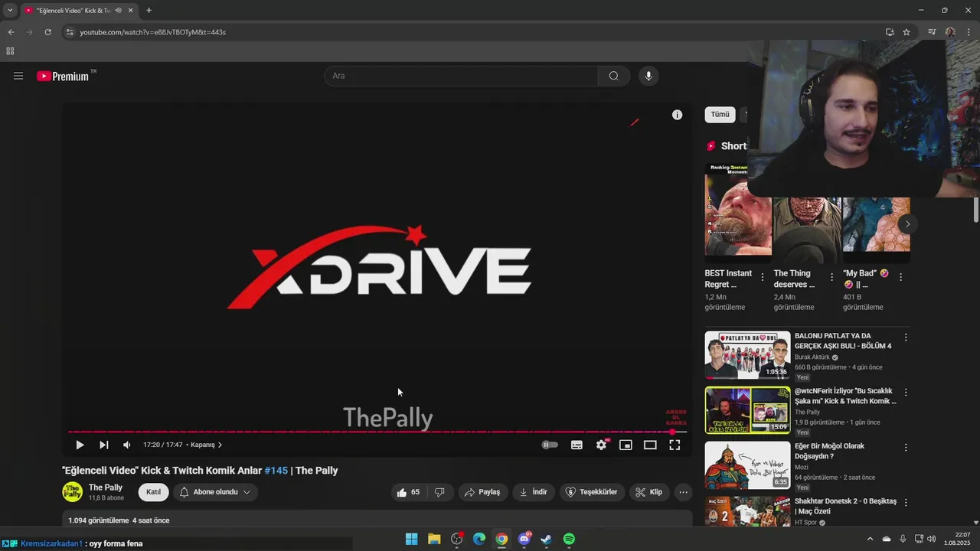Toggle the autoplay switch in player
The height and width of the screenshot is (551, 980).
point(550,445)
